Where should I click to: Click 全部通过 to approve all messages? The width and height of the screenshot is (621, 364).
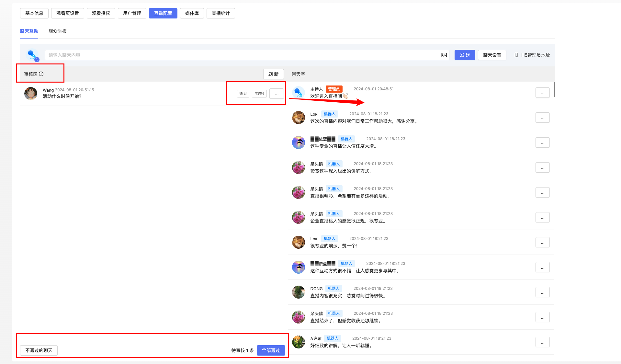click(271, 350)
